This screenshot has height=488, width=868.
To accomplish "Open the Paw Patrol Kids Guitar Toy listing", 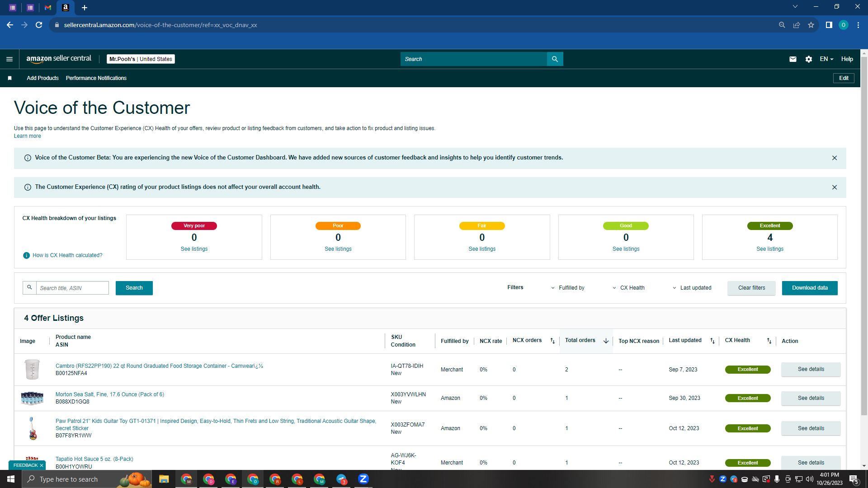I will coord(216,425).
